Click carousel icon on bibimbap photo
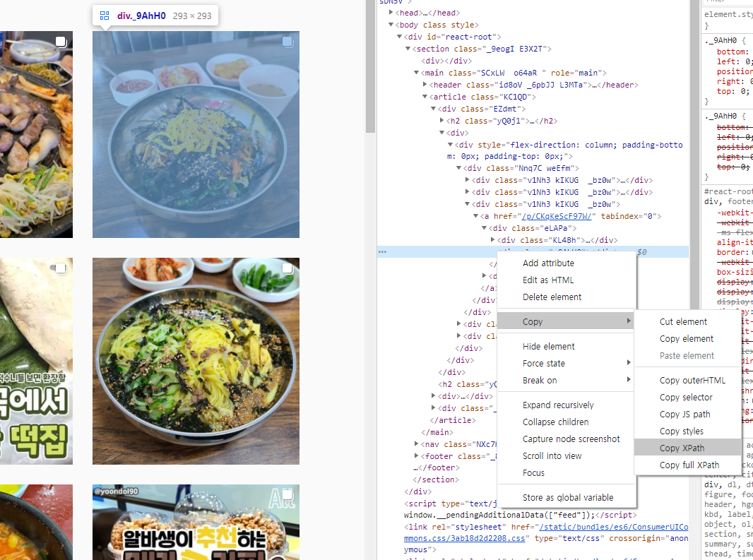The height and width of the screenshot is (560, 753). (287, 42)
